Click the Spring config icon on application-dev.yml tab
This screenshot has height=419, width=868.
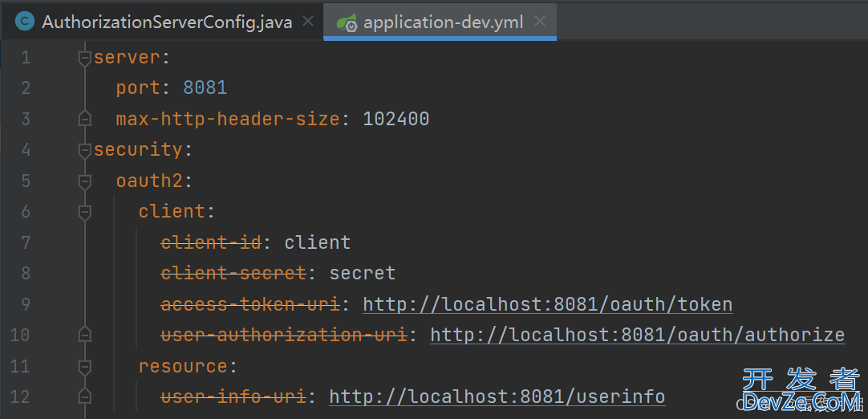347,22
